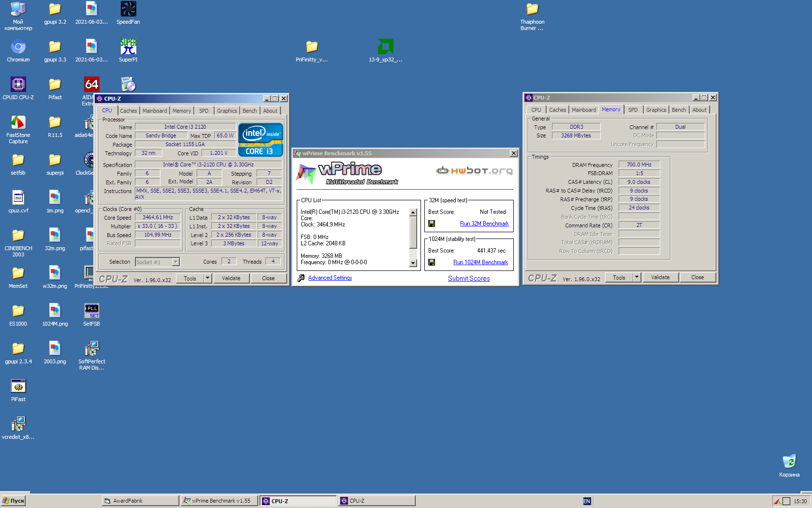Open the Start (Пуск) menu
This screenshot has height=508, width=812.
click(x=13, y=501)
